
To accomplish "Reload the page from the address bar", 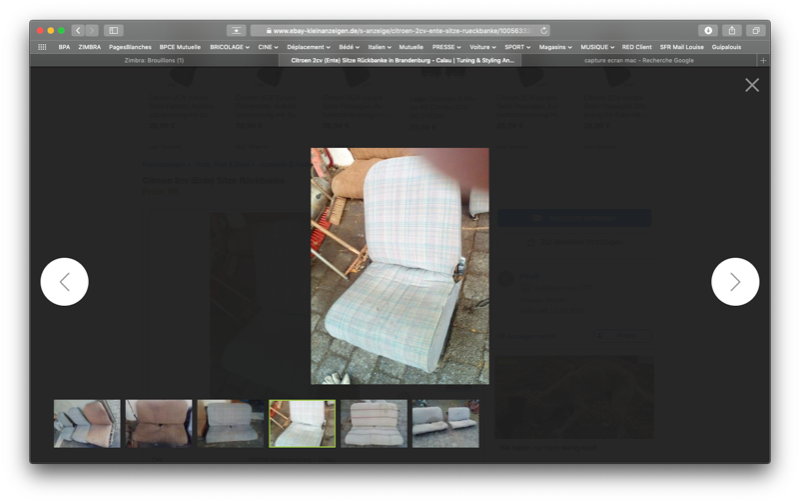I will point(544,31).
